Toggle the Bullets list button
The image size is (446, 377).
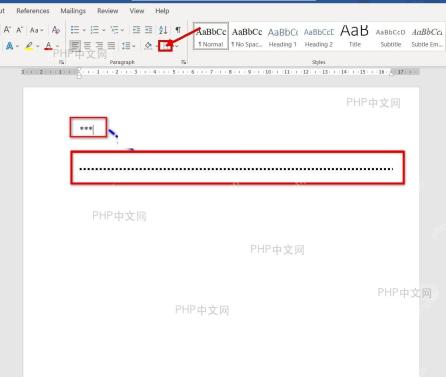[x=75, y=30]
